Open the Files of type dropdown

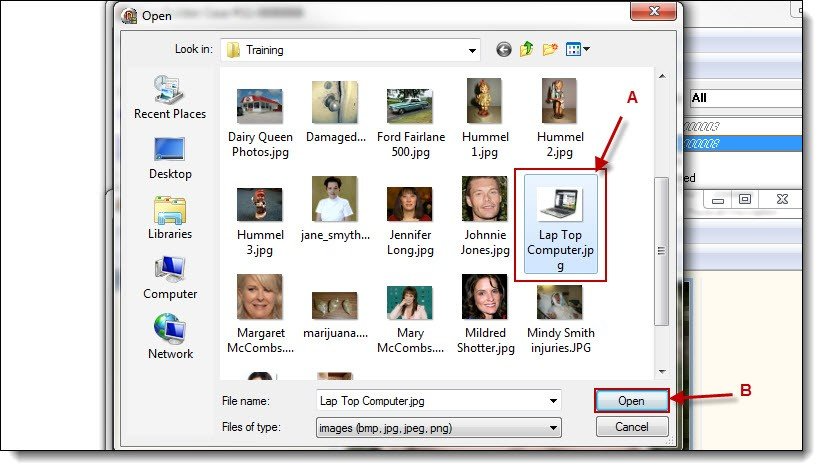coord(553,427)
